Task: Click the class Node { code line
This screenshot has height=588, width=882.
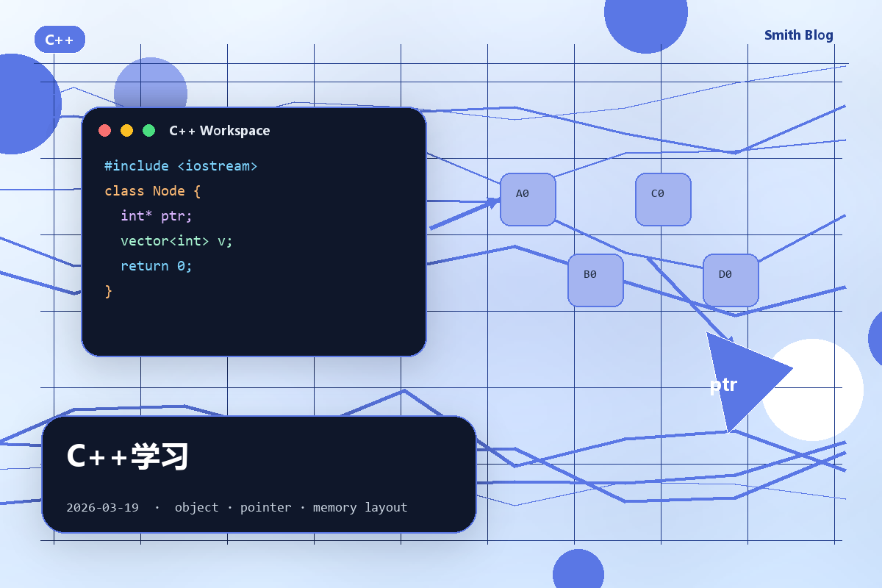Action: tap(152, 191)
